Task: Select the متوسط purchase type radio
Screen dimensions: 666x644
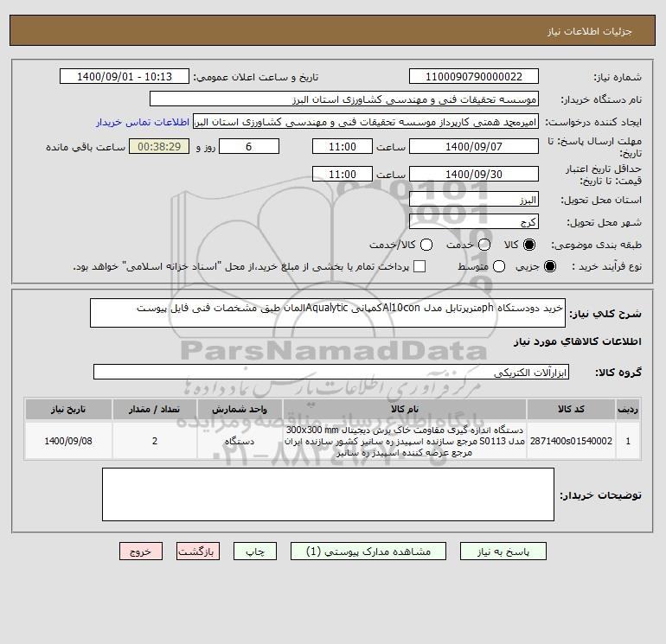Action: coord(499,266)
